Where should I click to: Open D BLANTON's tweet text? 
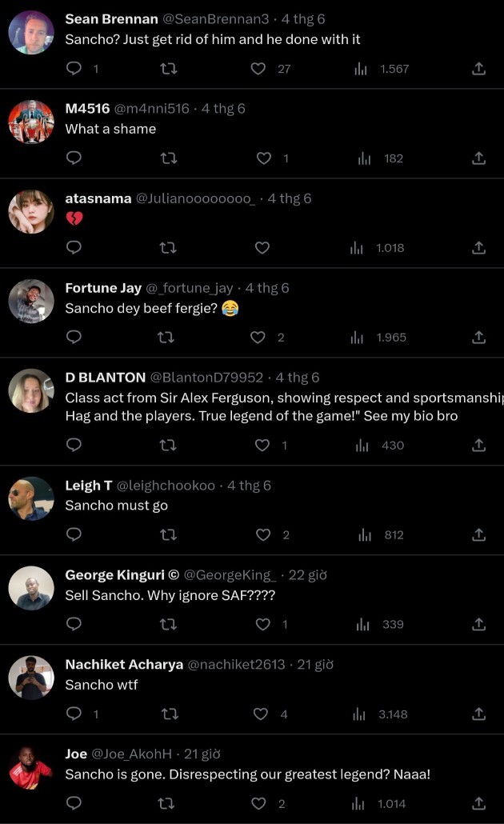264,407
